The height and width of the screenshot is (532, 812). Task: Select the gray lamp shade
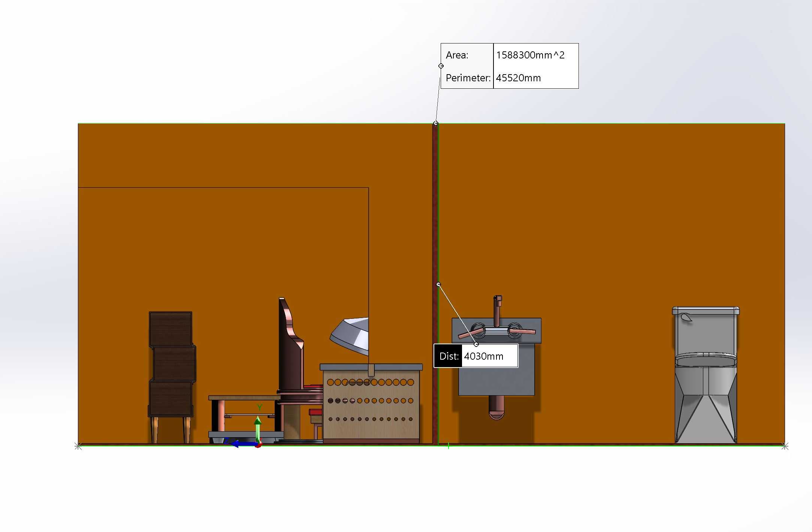[x=349, y=336]
